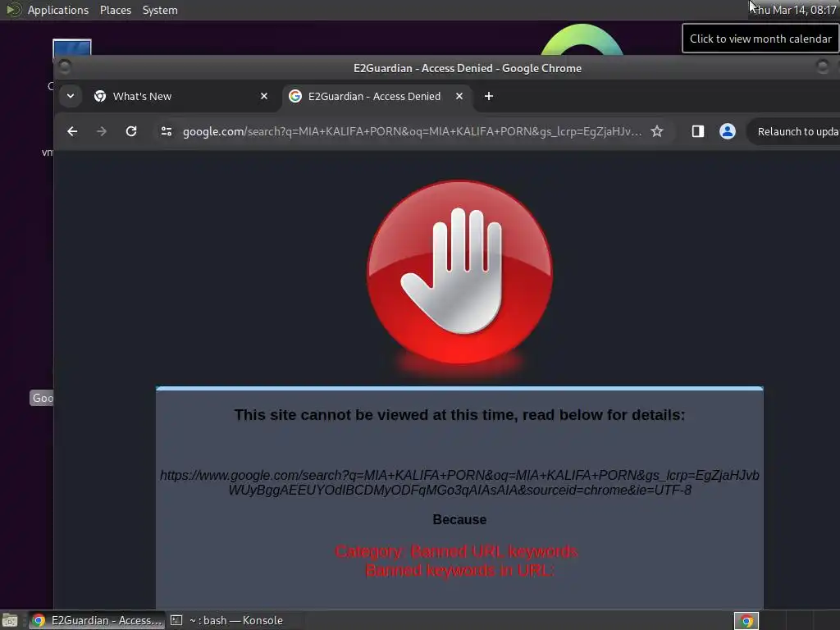This screenshot has width=840, height=630.
Task: Open a new tab with plus button
Action: 489,97
